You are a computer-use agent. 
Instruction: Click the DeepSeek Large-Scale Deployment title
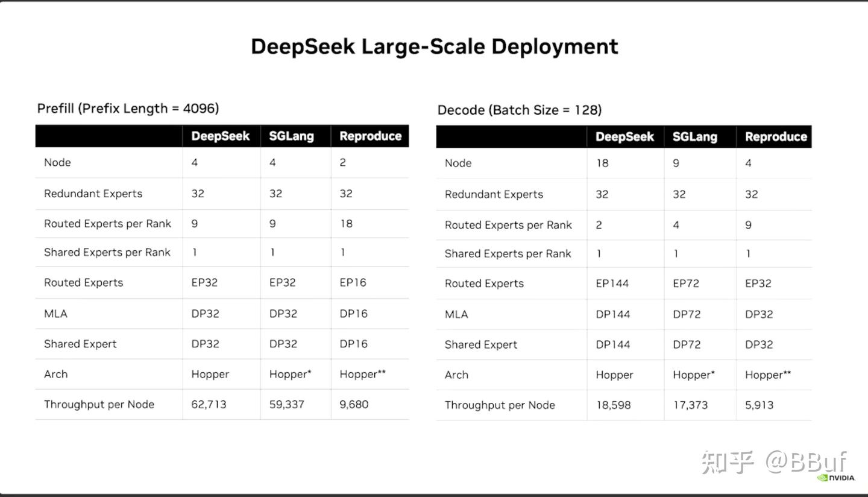pos(434,46)
